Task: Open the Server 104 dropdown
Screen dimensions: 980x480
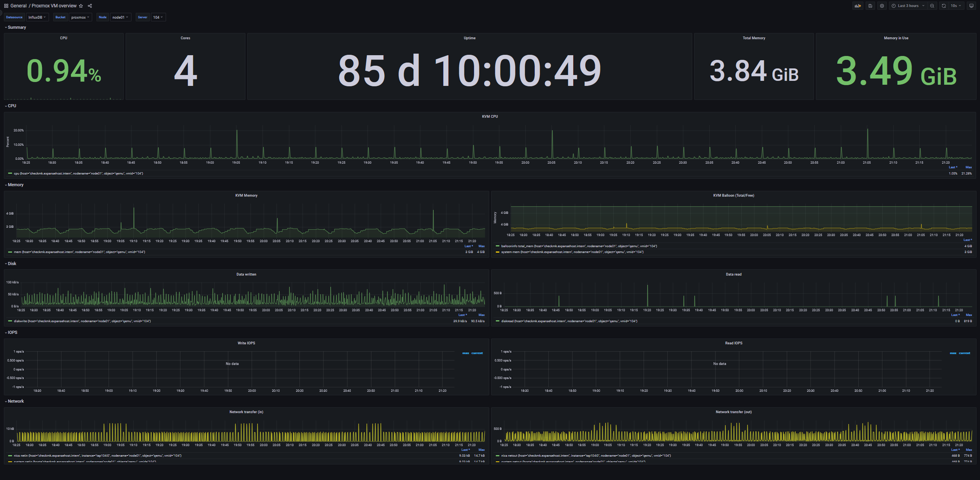Action: coord(158,17)
